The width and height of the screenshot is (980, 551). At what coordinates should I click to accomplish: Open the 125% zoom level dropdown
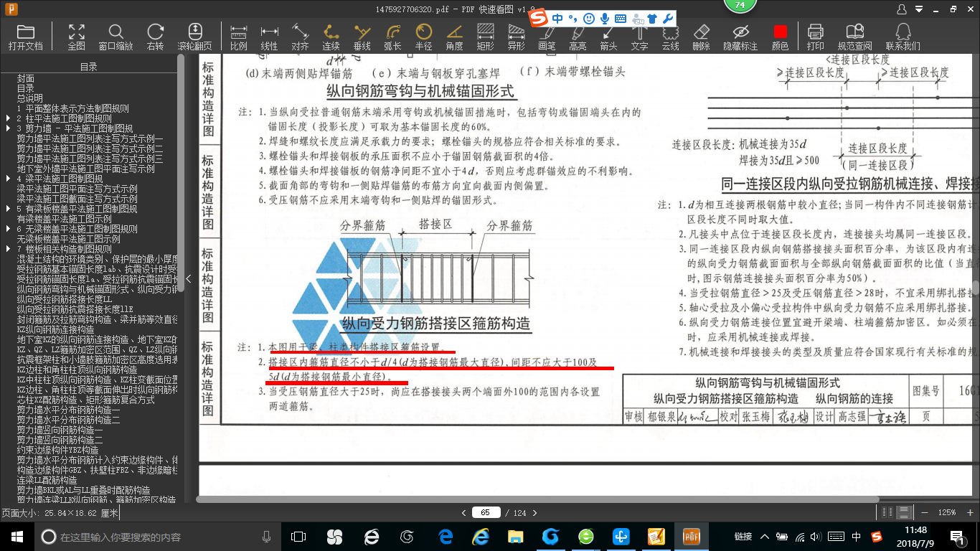click(948, 512)
